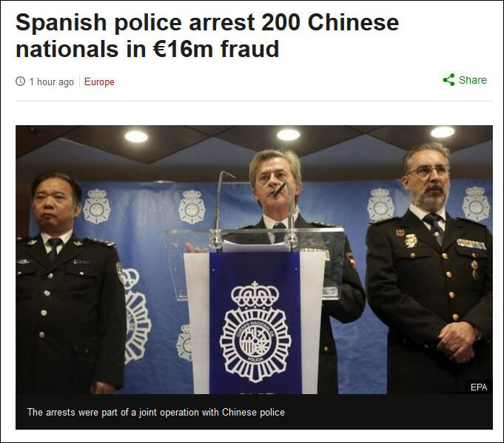The image size is (504, 443).
Task: Click the medal ribbons on right officer's chest
Action: point(471,244)
